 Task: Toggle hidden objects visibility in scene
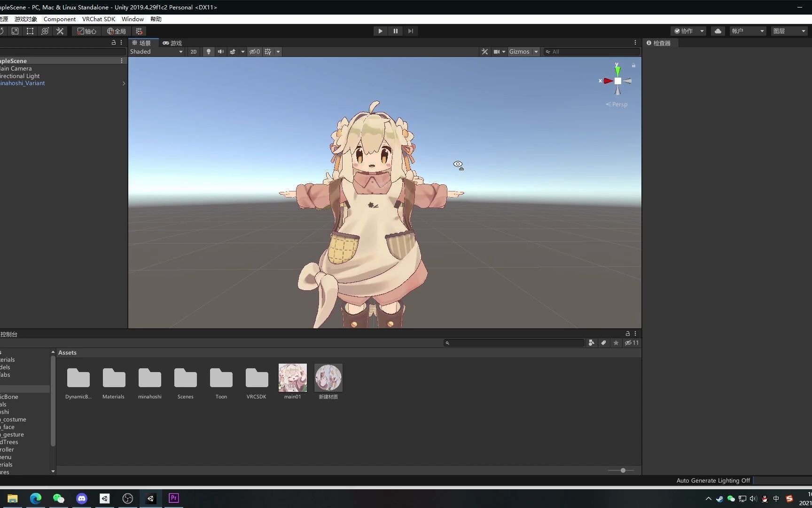tap(255, 52)
